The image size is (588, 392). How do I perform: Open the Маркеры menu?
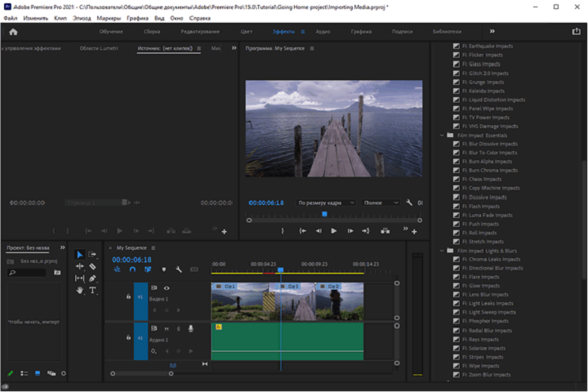108,17
